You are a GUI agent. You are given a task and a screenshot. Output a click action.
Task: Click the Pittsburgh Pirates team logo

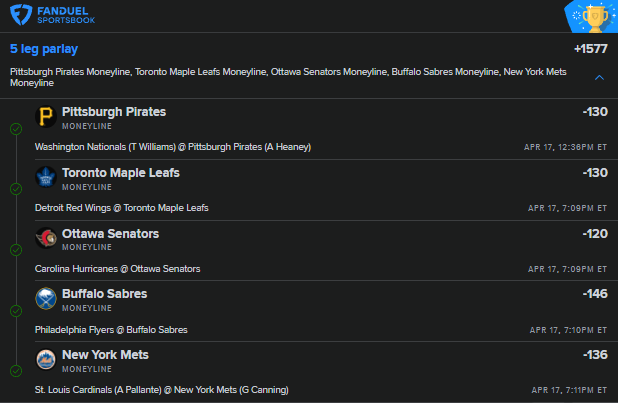45,117
